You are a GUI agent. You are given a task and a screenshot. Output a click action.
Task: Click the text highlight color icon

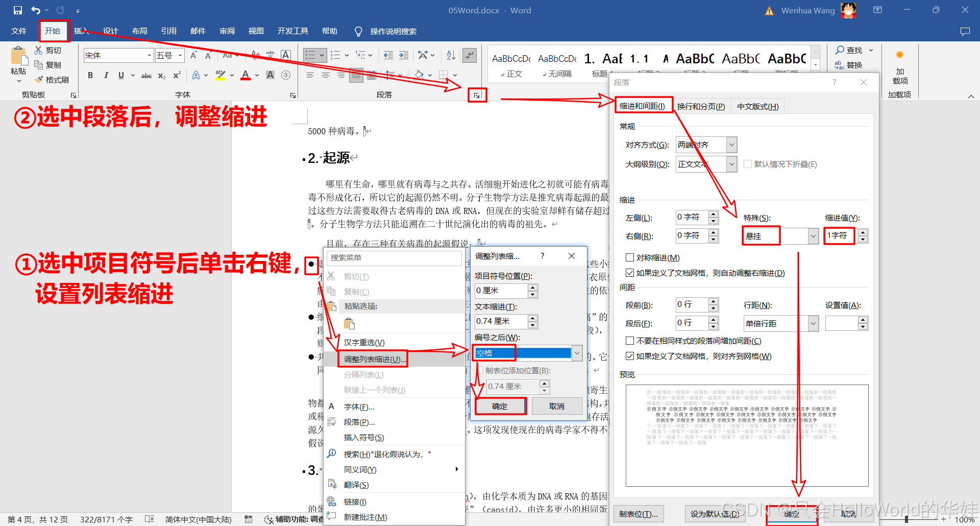point(220,75)
